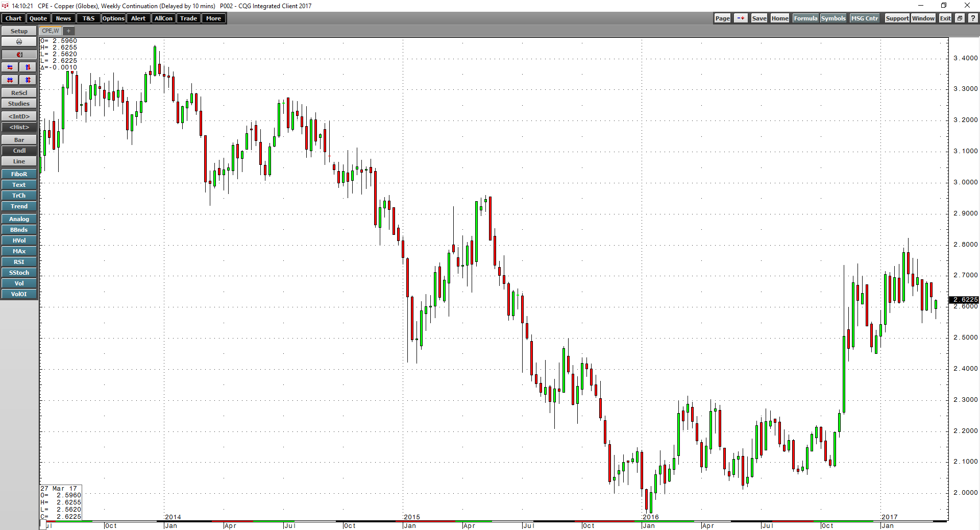Enable the MAx moving average study
The width and height of the screenshot is (980, 530).
click(19, 251)
